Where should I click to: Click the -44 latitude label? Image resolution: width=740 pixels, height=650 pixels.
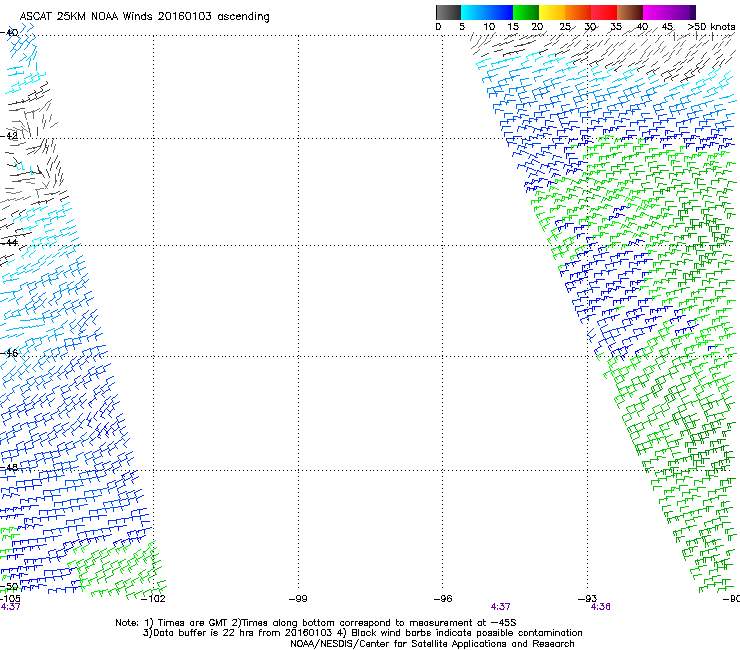(9, 243)
